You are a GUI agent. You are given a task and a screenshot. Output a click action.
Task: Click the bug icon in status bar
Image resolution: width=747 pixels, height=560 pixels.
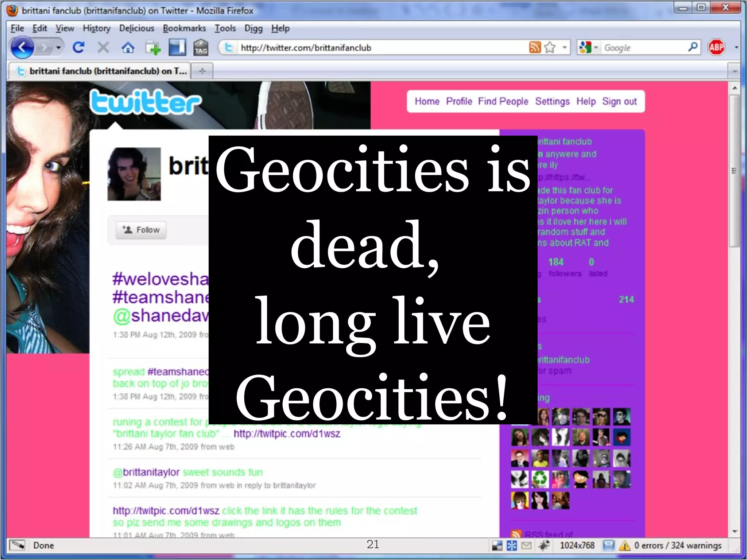[x=544, y=545]
